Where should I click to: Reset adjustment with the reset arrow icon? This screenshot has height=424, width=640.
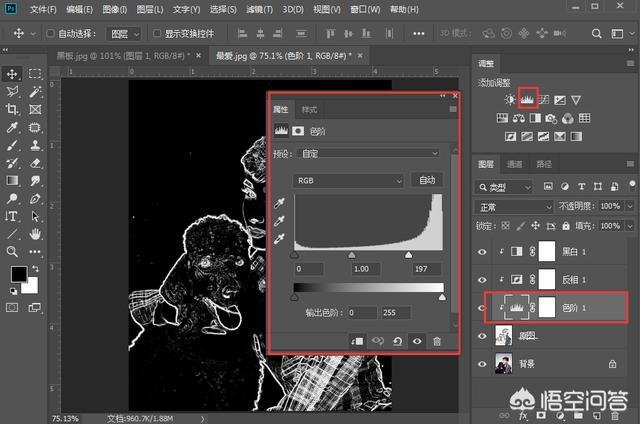(x=398, y=341)
